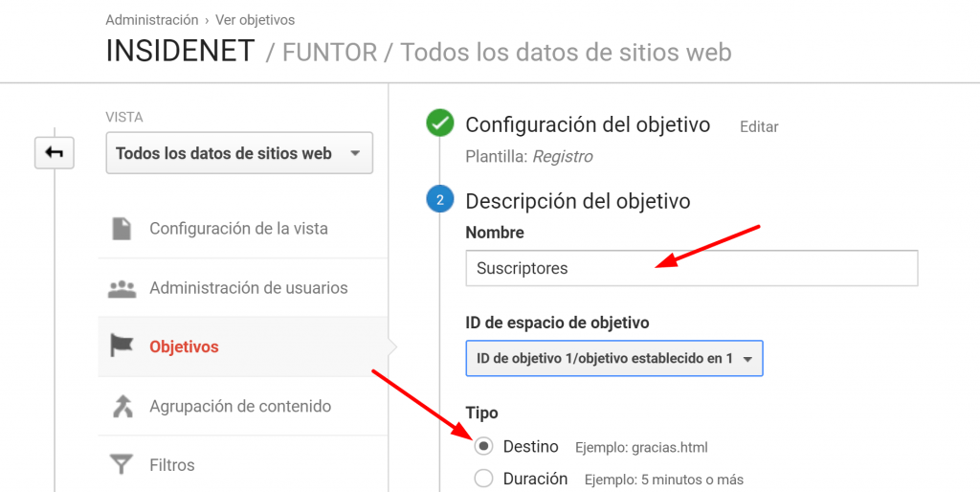Screen dimensions: 980x492
Task: Expand the ID de espacio de objetivo dropdown
Action: click(613, 358)
